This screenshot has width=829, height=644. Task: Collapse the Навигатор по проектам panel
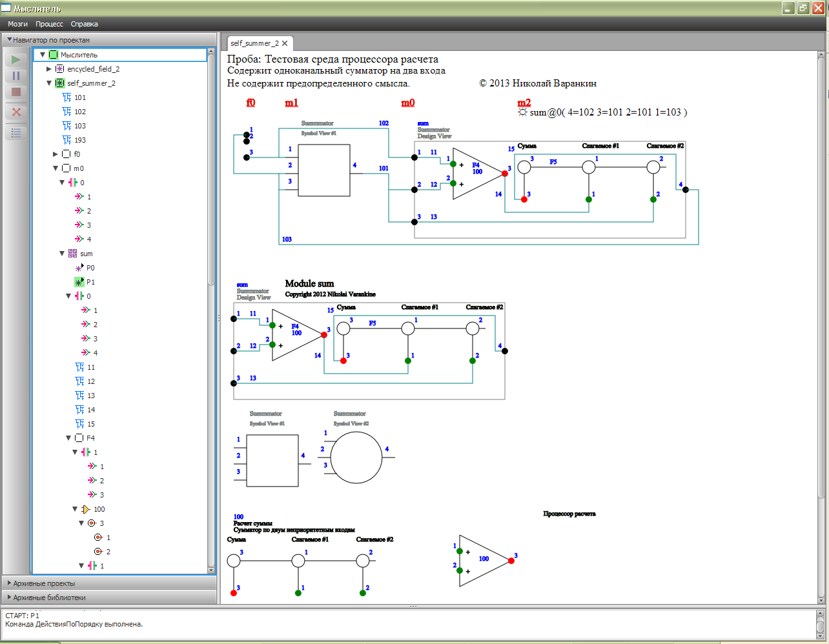(10, 40)
